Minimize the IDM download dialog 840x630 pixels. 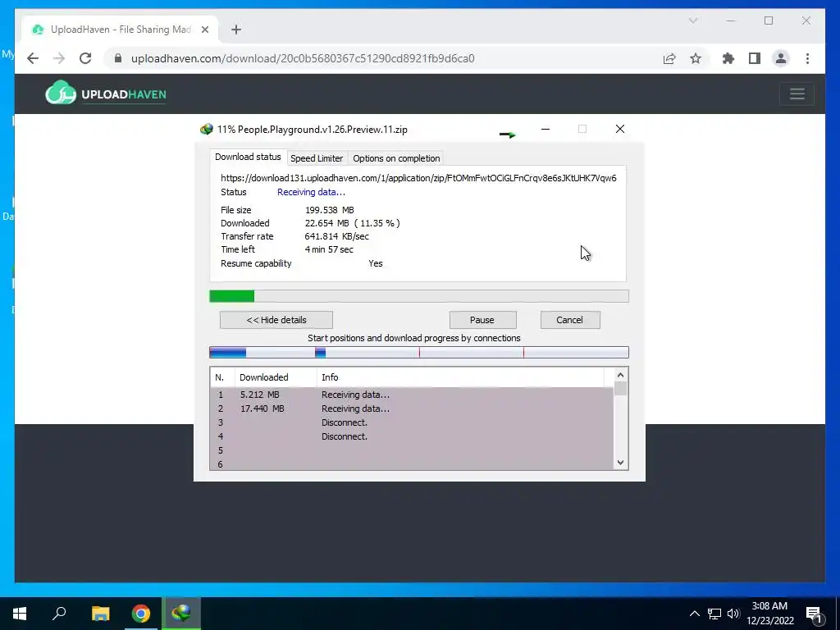point(546,129)
